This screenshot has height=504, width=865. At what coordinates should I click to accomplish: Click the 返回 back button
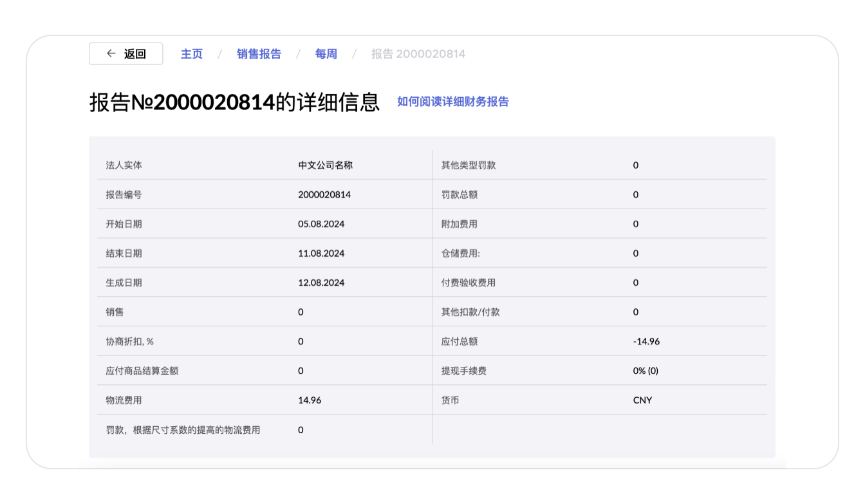[126, 54]
